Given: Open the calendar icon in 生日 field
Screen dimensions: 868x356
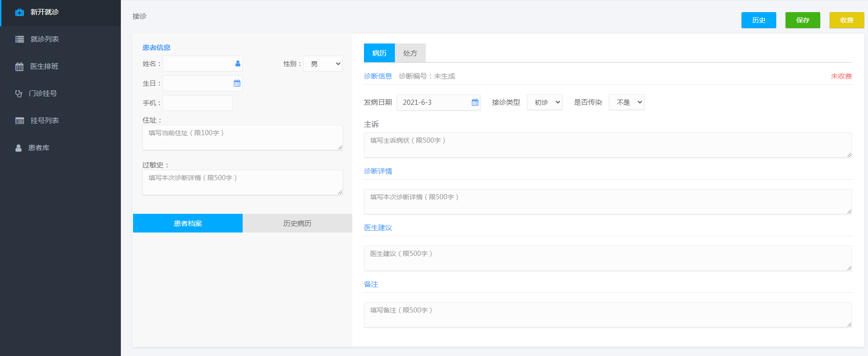Looking at the screenshot, I should click(x=237, y=83).
